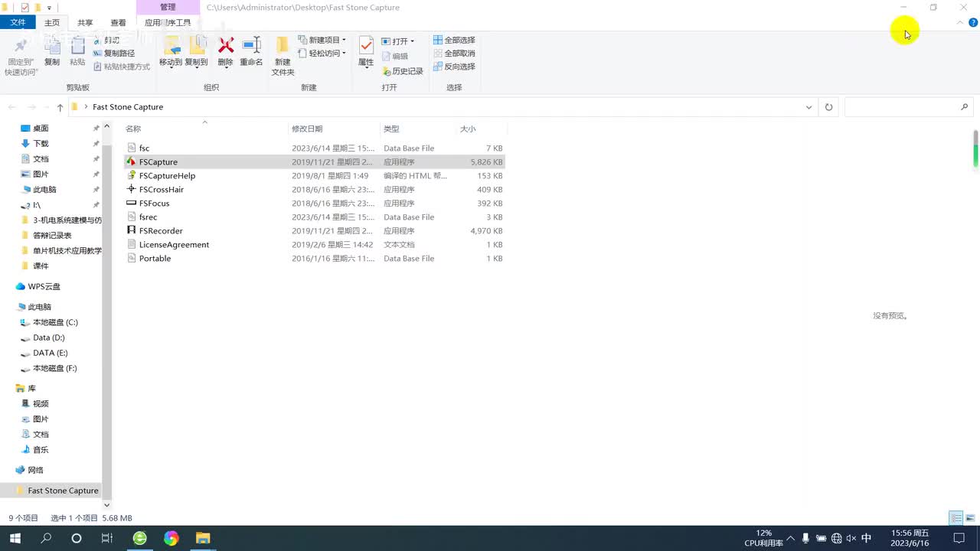Image resolution: width=980 pixels, height=551 pixels.
Task: Click the 粘贴 (Paste) ribbon icon
Action: coord(77,51)
